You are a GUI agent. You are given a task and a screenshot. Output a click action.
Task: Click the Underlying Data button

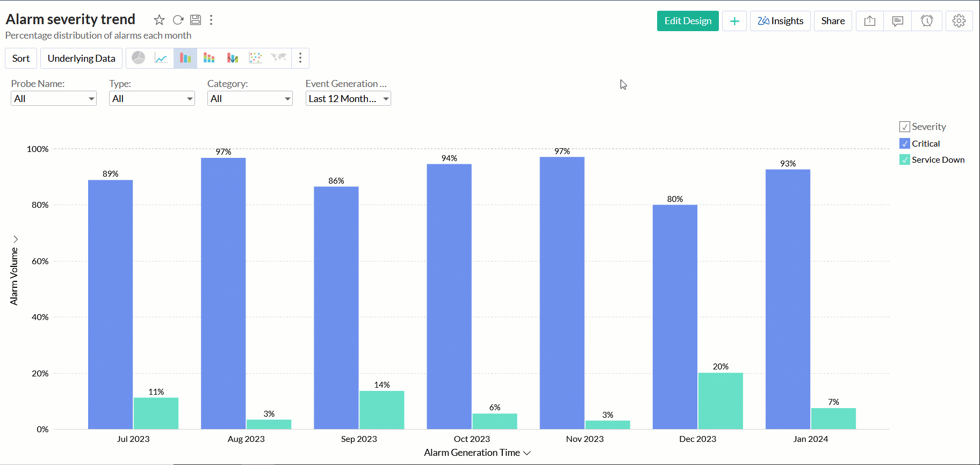tap(81, 59)
